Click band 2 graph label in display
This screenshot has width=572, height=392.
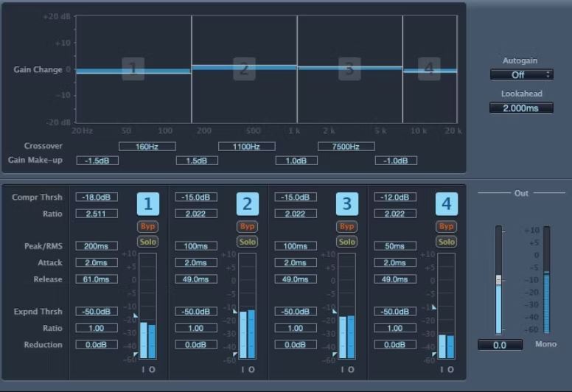tap(245, 69)
